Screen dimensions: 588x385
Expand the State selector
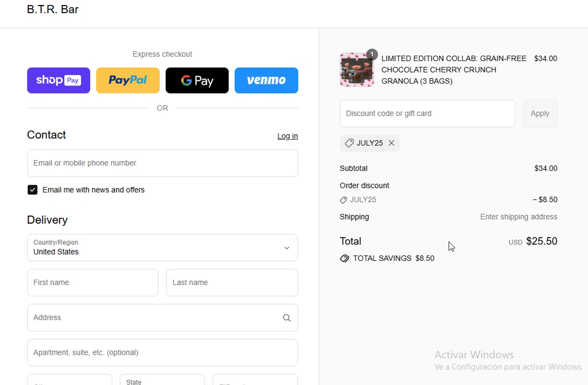[x=162, y=381]
